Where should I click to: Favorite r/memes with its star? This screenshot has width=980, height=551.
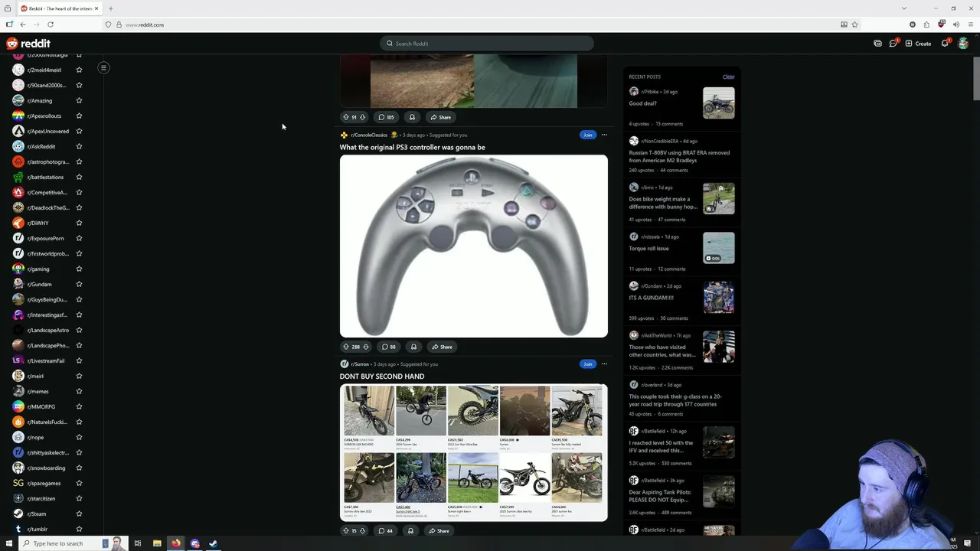[79, 391]
